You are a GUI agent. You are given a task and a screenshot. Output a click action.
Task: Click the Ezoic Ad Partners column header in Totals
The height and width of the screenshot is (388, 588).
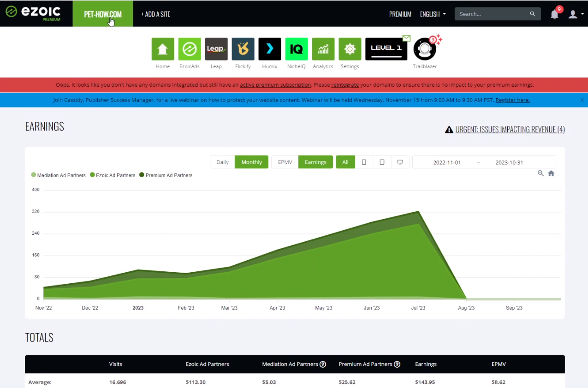click(208, 364)
